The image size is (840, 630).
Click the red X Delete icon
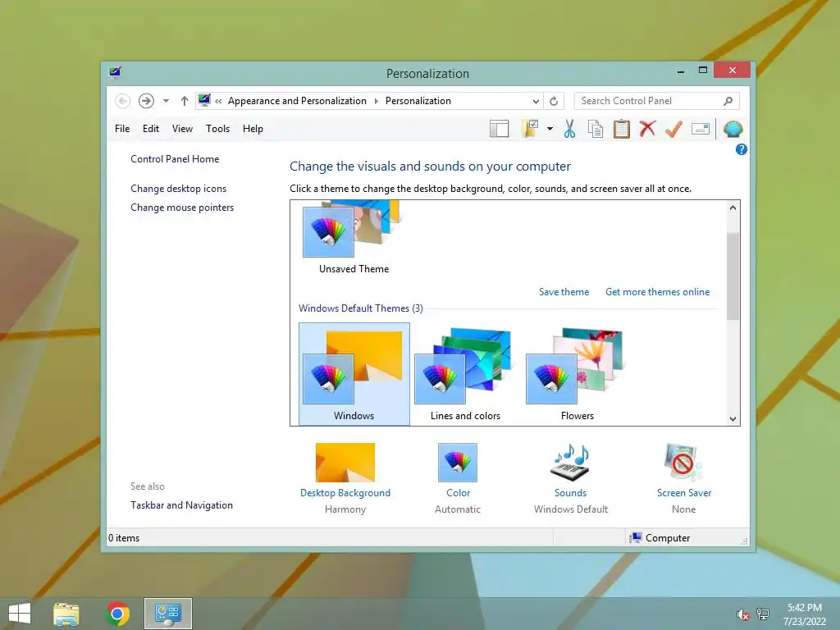pos(648,129)
